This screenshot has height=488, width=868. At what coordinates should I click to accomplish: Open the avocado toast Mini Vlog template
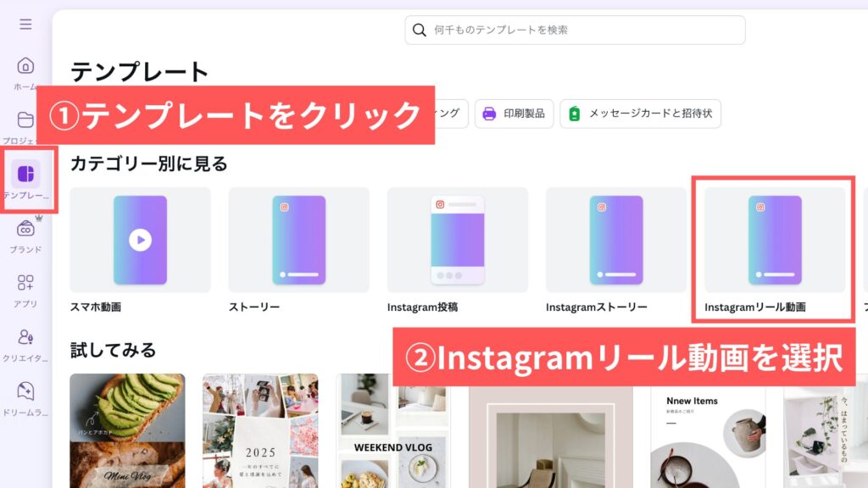(x=127, y=430)
